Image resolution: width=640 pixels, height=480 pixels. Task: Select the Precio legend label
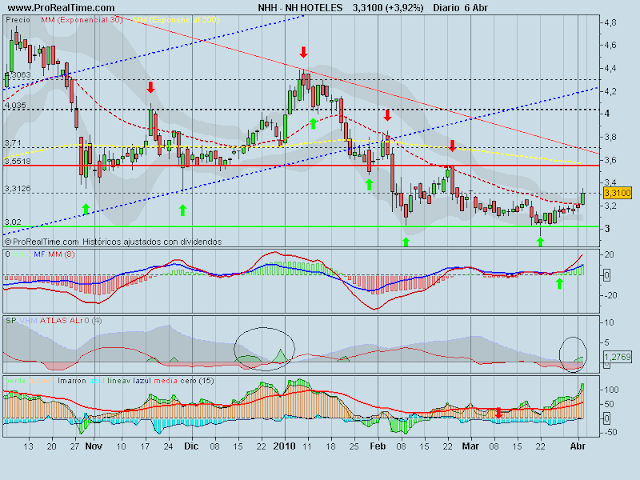tap(18, 20)
